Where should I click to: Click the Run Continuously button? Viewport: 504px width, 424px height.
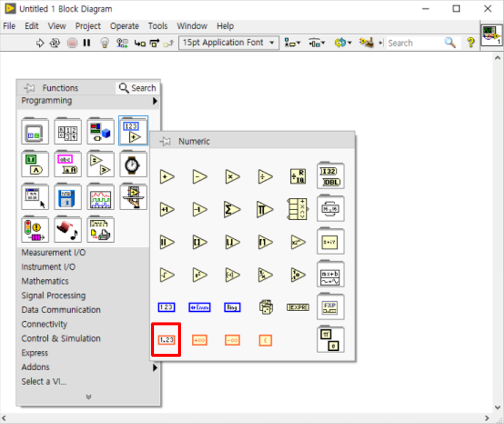click(55, 43)
